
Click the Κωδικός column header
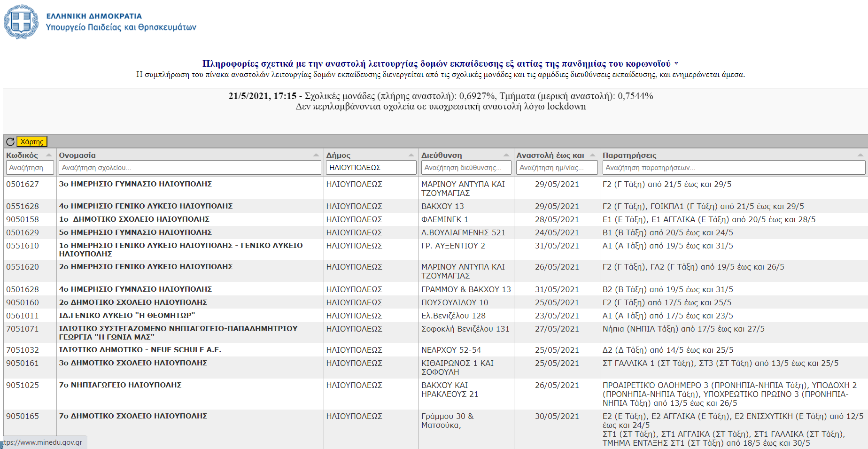pyautogui.click(x=22, y=155)
